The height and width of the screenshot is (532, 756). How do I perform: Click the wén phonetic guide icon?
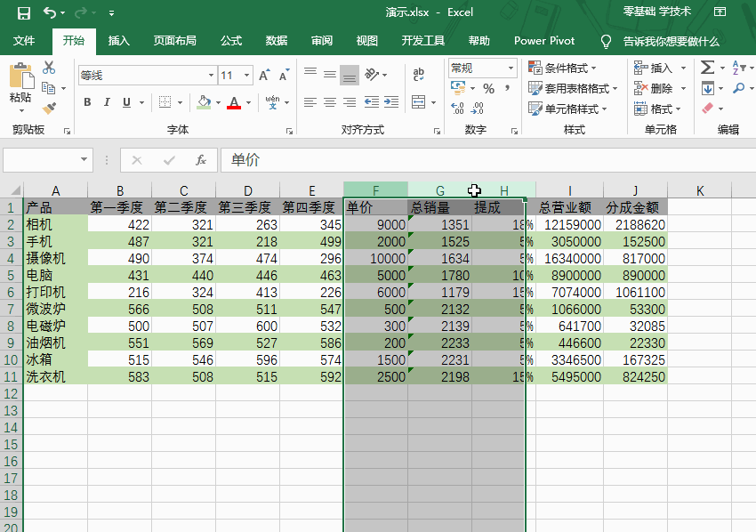tap(272, 102)
